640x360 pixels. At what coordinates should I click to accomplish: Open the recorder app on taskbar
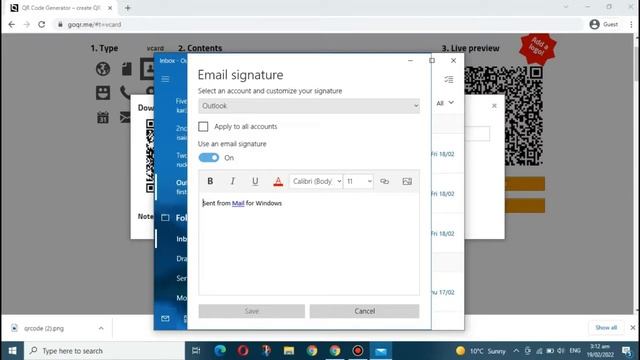[x=358, y=351]
